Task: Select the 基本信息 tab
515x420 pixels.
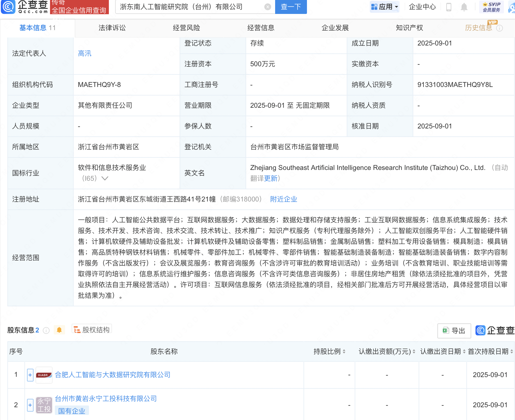Action: pos(37,28)
